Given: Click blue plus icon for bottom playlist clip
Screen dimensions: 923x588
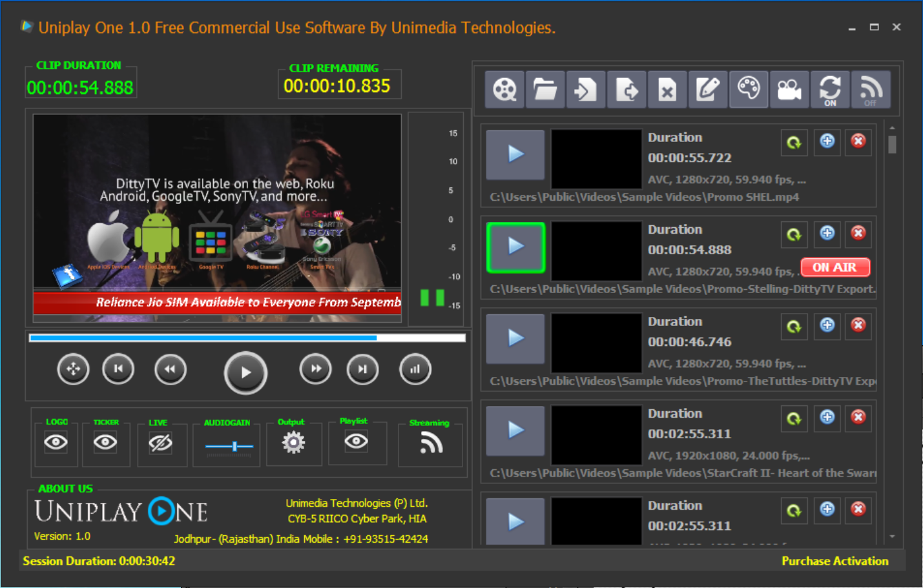Looking at the screenshot, I should [827, 510].
